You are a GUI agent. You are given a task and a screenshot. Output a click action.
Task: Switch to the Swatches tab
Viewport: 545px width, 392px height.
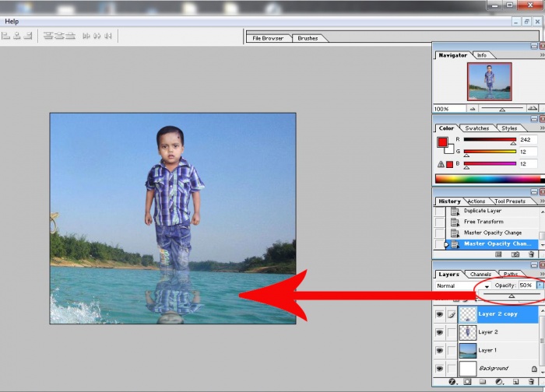point(477,128)
